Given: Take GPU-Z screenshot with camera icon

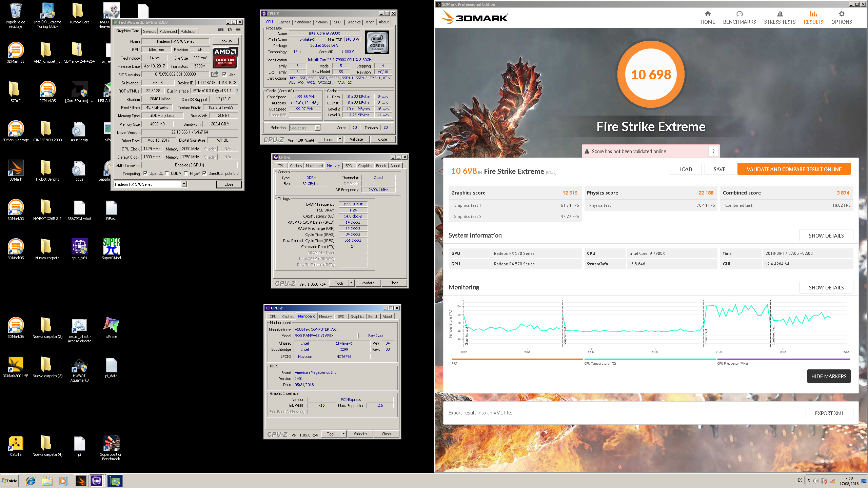Looking at the screenshot, I should (221, 30).
